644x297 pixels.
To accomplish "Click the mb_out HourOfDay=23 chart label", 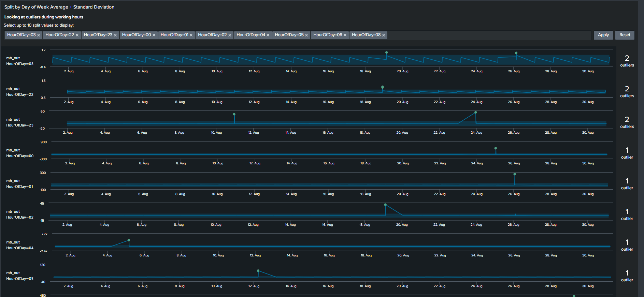I will pos(20,122).
